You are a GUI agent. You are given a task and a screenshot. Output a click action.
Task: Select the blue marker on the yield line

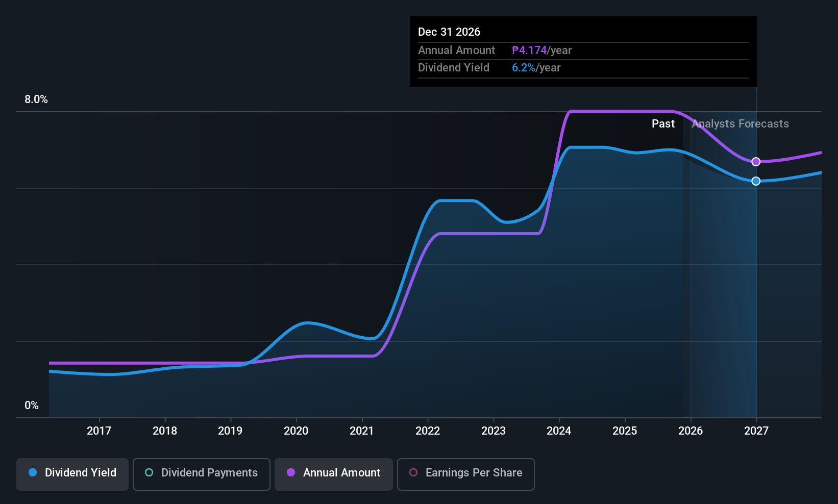coord(756,181)
